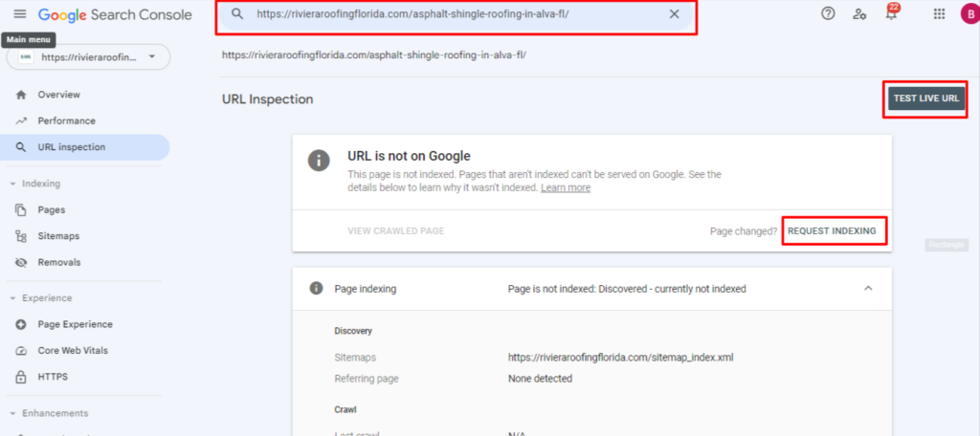Click the Overview home icon
Screen dimensions: 980x436
coord(21,95)
